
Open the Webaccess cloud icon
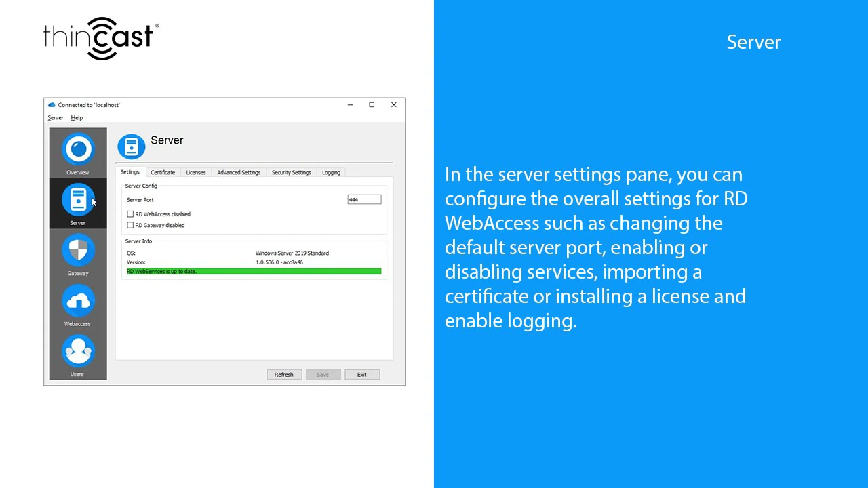tap(78, 300)
